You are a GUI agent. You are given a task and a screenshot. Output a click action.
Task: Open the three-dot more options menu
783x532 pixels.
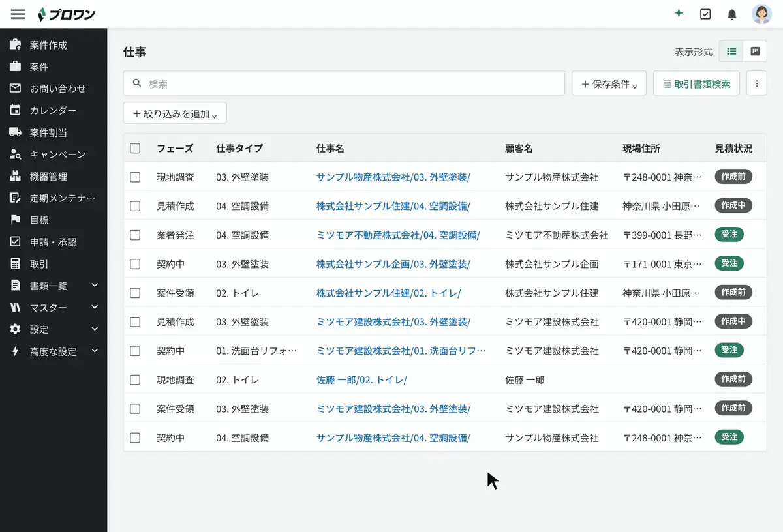[757, 83]
